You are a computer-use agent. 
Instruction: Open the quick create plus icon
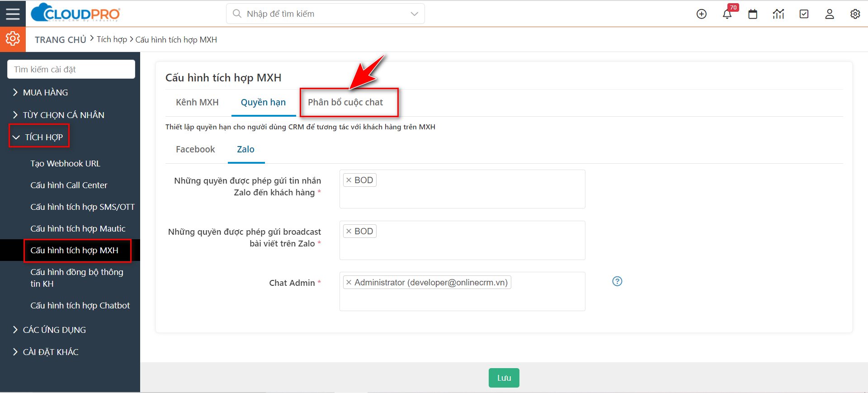coord(702,14)
